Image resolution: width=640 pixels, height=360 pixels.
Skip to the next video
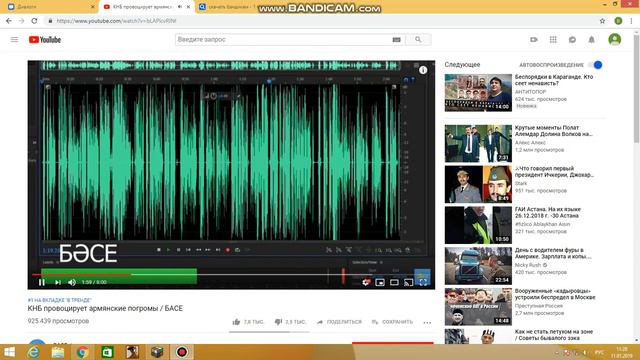[58, 282]
